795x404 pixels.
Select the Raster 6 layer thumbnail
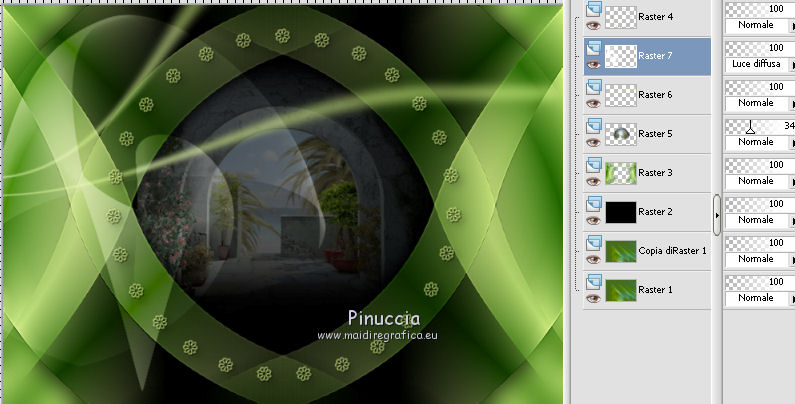pyautogui.click(x=621, y=95)
